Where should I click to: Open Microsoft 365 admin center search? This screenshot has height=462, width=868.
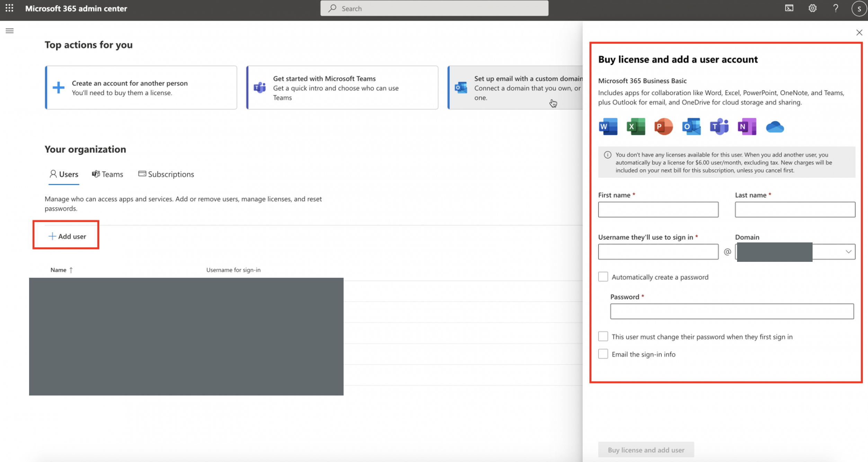[434, 8]
